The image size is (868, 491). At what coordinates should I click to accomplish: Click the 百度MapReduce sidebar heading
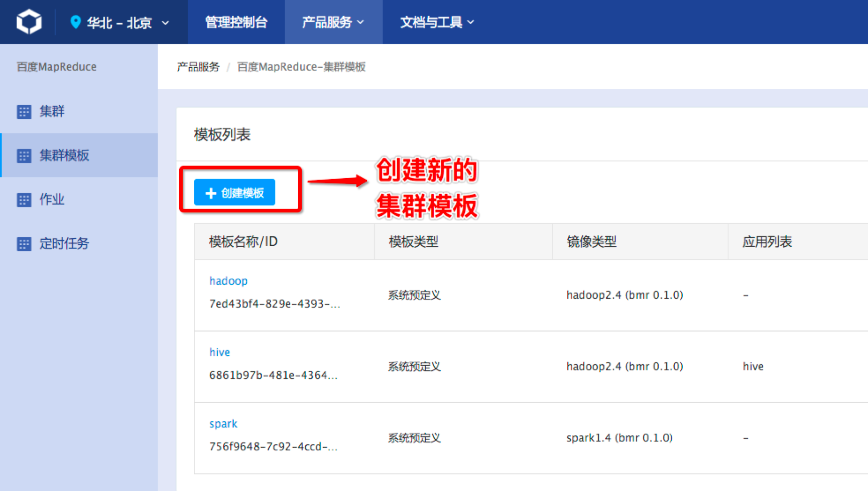point(56,67)
